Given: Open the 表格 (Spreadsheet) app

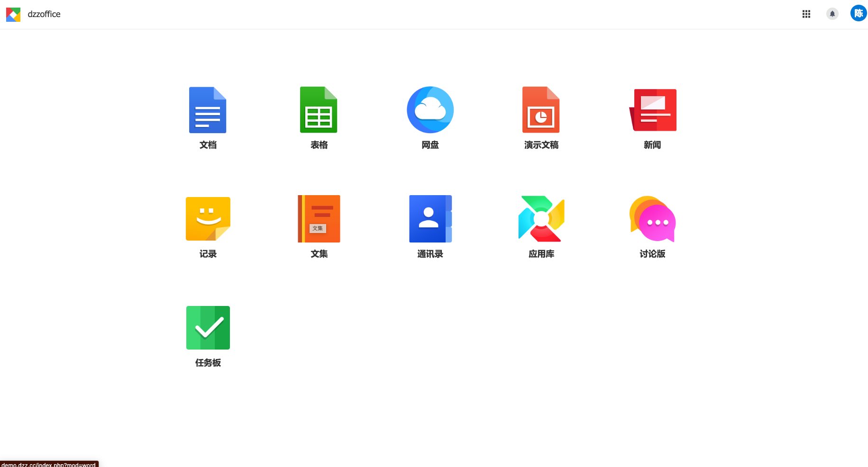Looking at the screenshot, I should pyautogui.click(x=319, y=110).
